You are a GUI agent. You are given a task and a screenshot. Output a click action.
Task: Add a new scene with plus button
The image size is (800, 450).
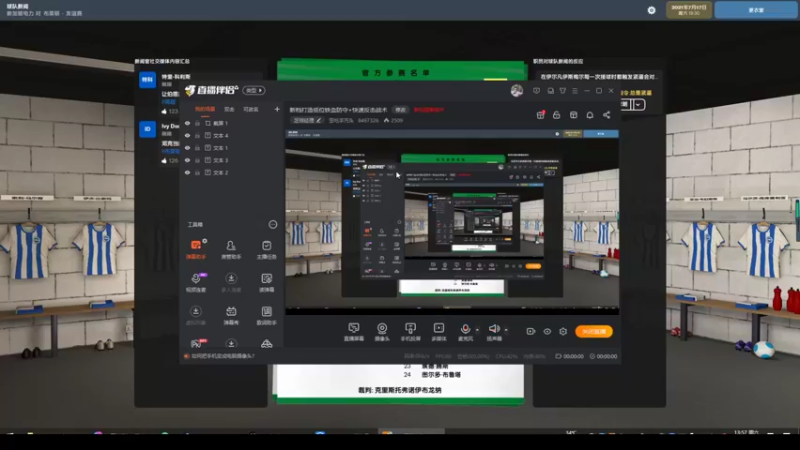pyautogui.click(x=277, y=109)
